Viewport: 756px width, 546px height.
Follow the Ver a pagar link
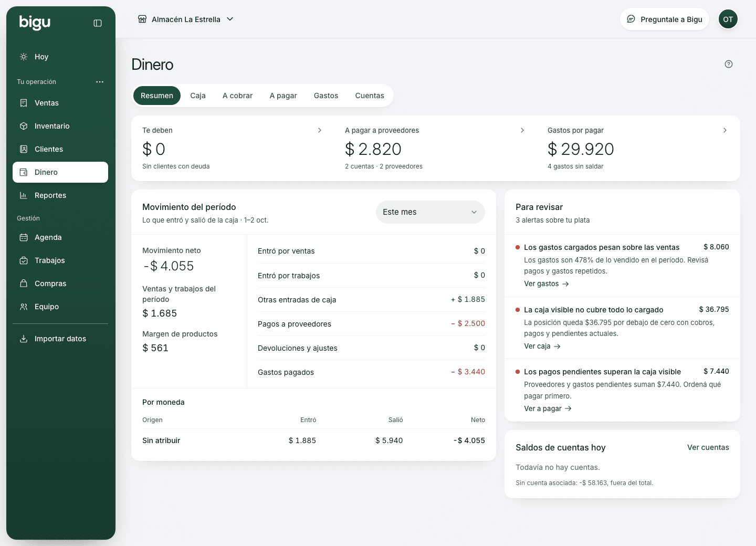[x=548, y=409]
